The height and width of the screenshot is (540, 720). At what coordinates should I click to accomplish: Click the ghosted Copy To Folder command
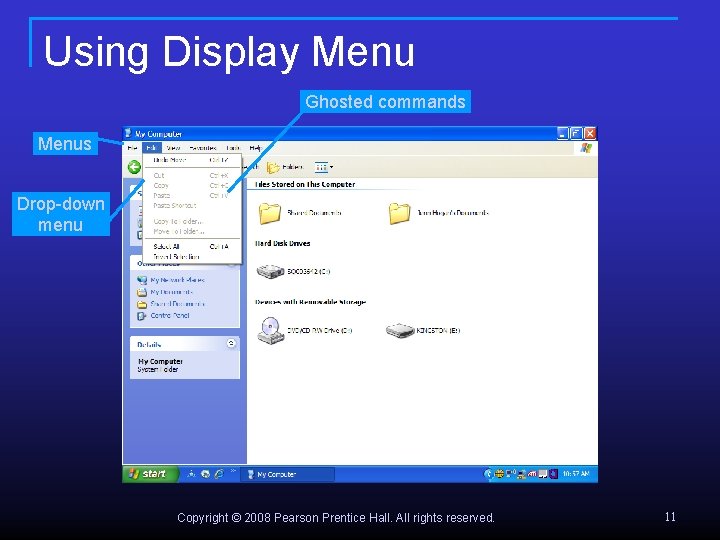192,221
